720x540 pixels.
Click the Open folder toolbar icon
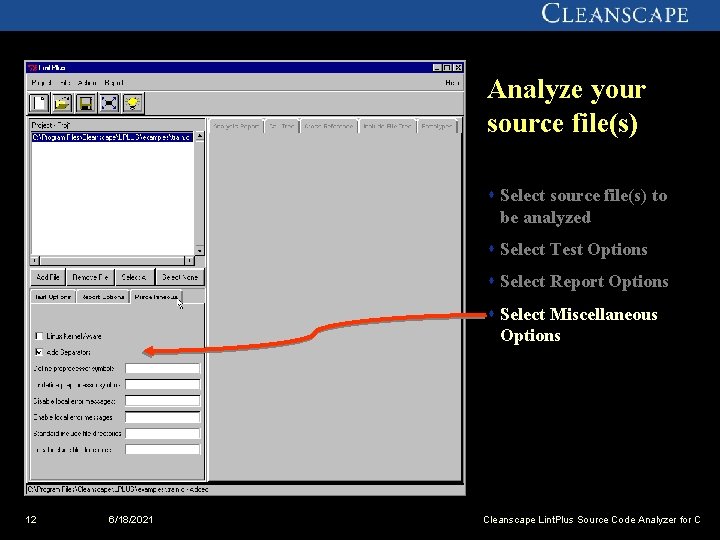click(62, 103)
